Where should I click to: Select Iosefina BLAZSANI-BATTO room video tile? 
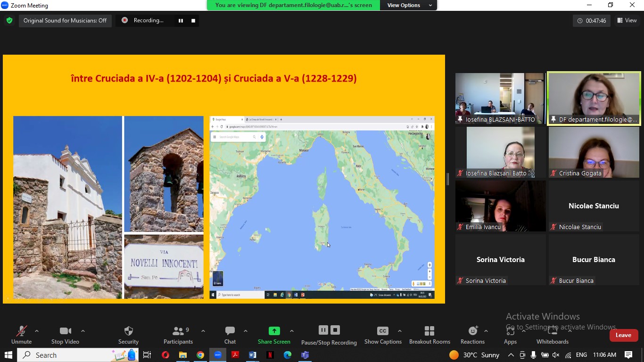click(500, 98)
